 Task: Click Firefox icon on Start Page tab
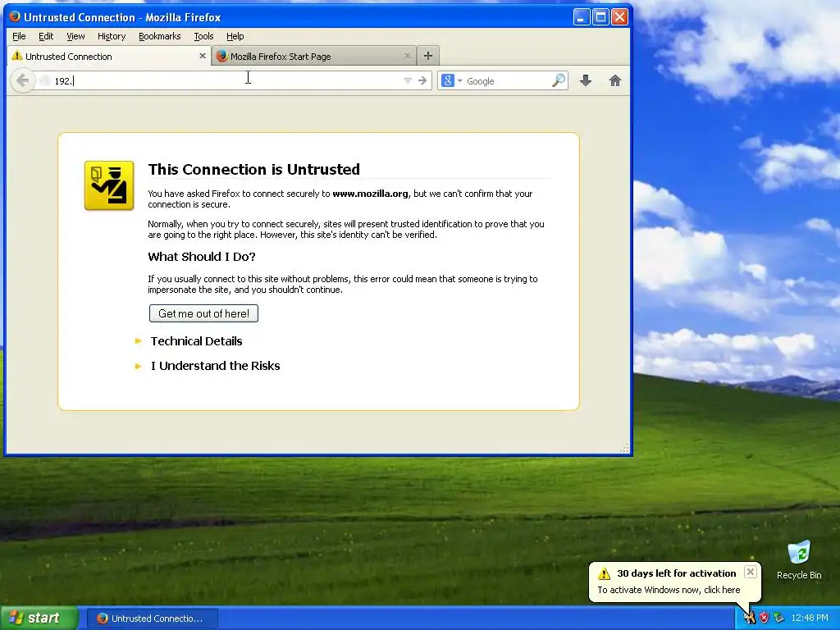point(221,56)
